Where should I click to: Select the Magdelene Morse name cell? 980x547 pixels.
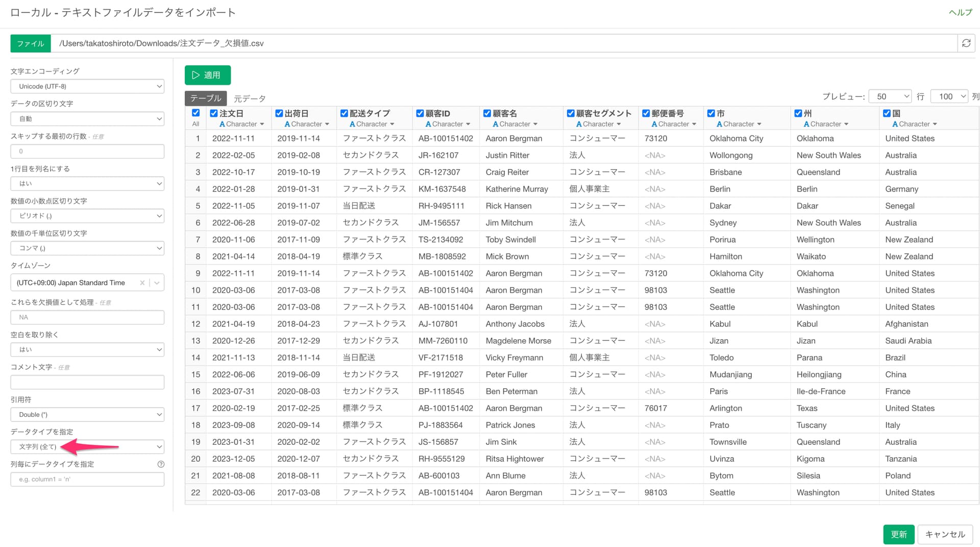click(x=521, y=341)
